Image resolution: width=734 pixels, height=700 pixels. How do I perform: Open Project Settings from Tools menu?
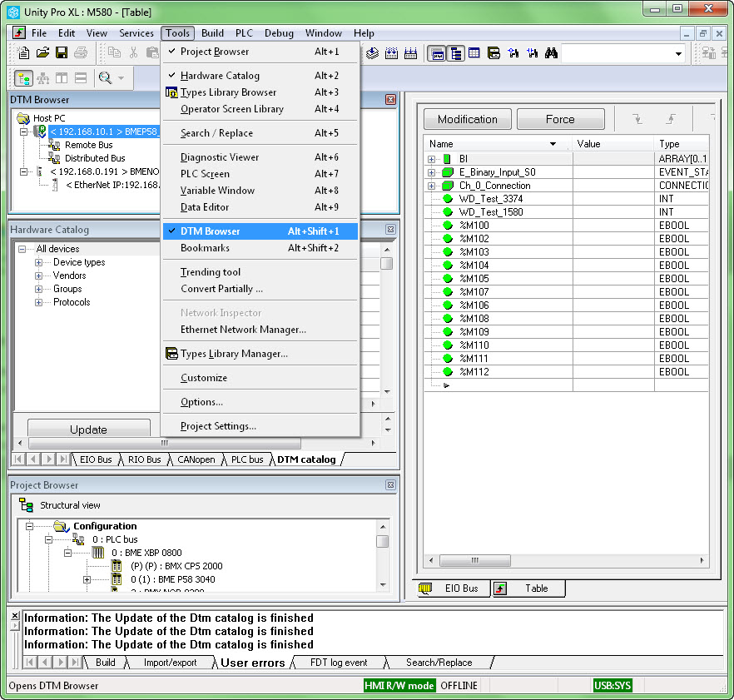[x=260, y=426]
